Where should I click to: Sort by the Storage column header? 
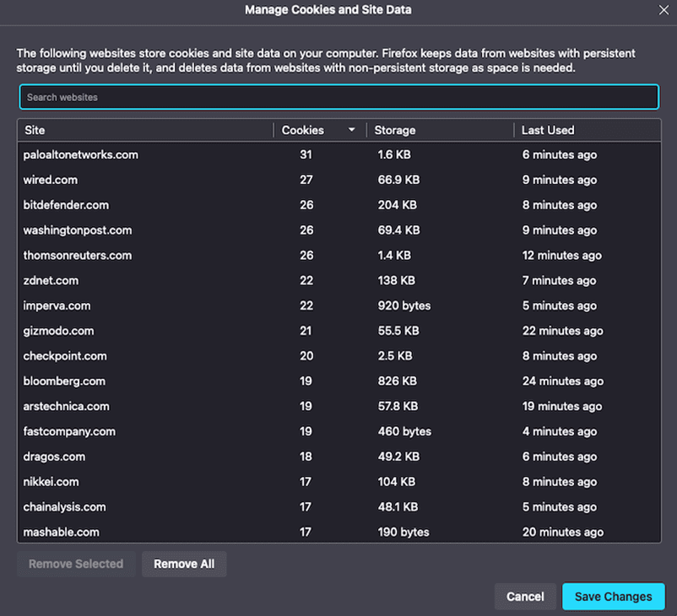439,130
